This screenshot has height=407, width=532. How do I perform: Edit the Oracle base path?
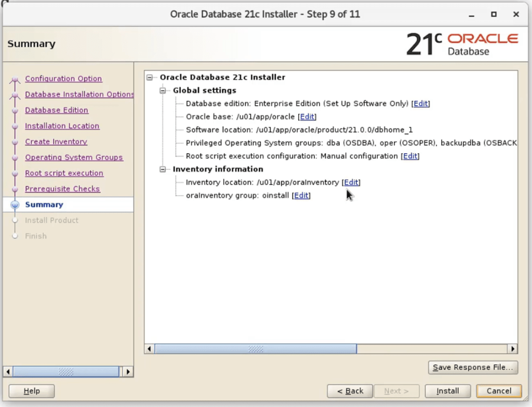click(307, 117)
